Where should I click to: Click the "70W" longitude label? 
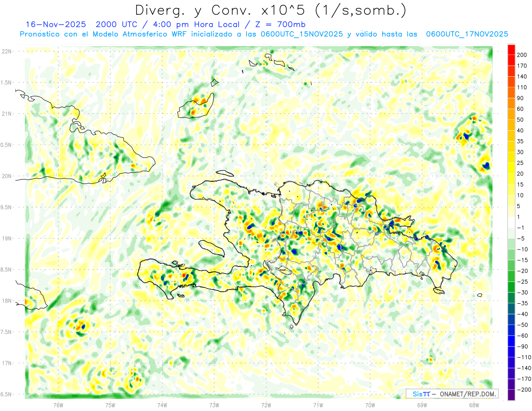370,405
